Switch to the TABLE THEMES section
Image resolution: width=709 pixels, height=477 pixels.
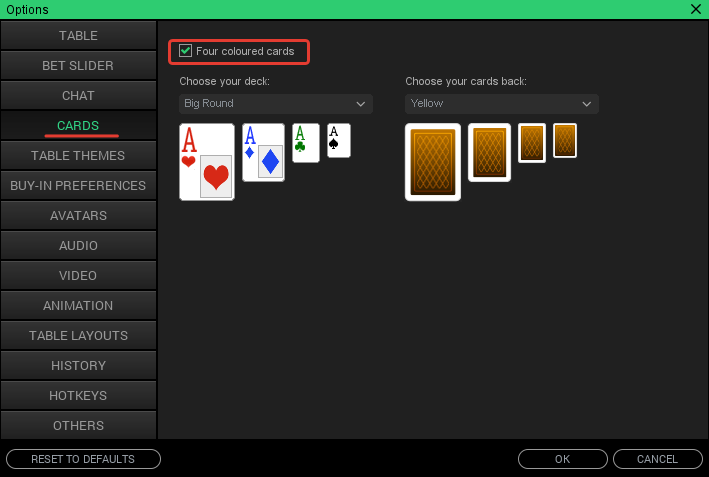point(78,156)
